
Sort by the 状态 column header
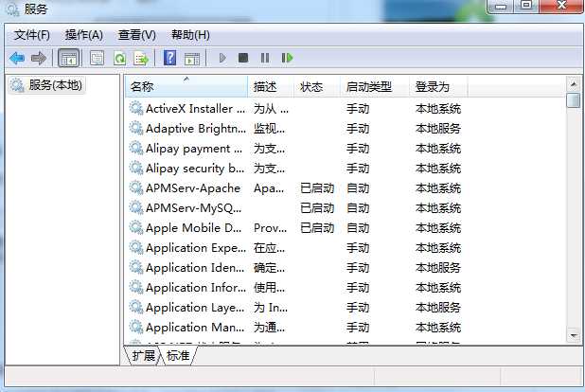click(317, 86)
